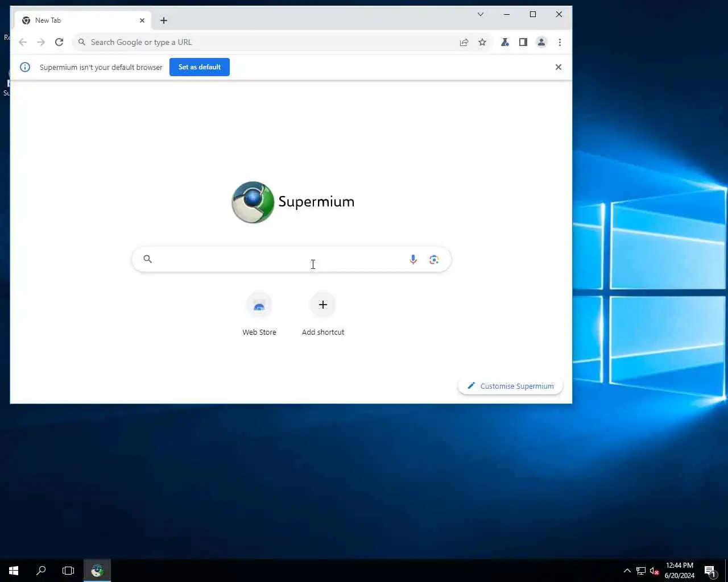This screenshot has height=582, width=728.
Task: Close the New Tab tab
Action: (142, 20)
